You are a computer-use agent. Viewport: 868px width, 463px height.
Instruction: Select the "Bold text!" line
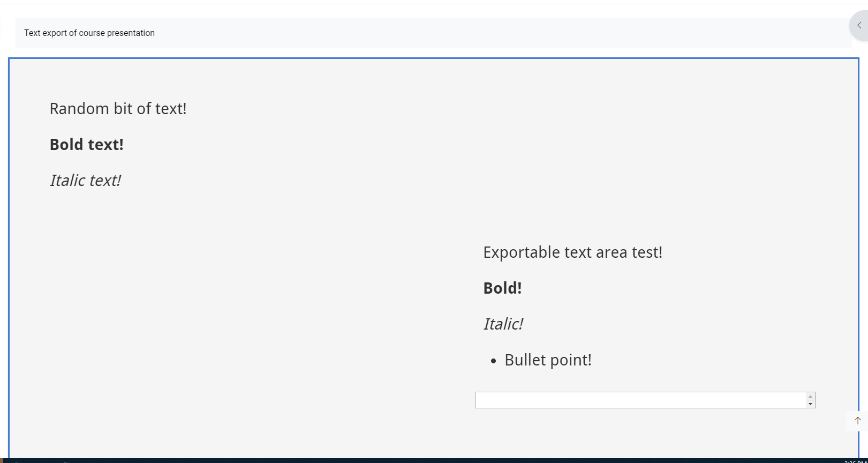pos(87,145)
